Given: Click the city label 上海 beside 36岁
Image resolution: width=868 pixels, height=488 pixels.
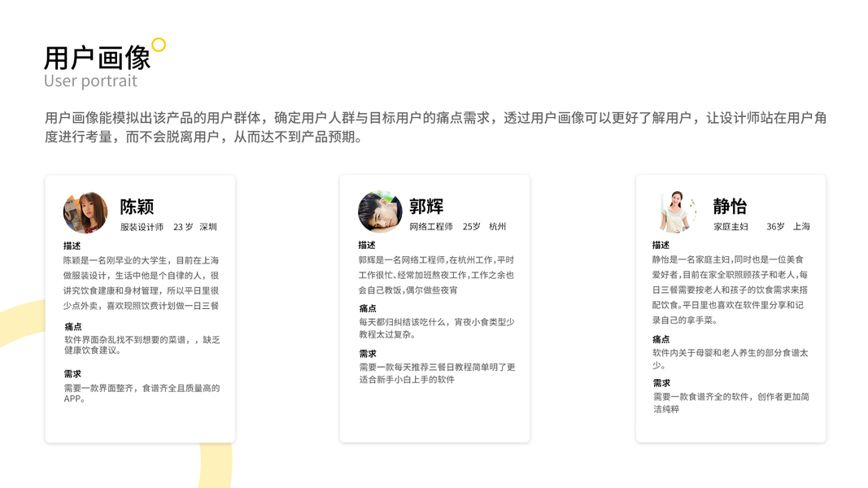Looking at the screenshot, I should tap(801, 226).
